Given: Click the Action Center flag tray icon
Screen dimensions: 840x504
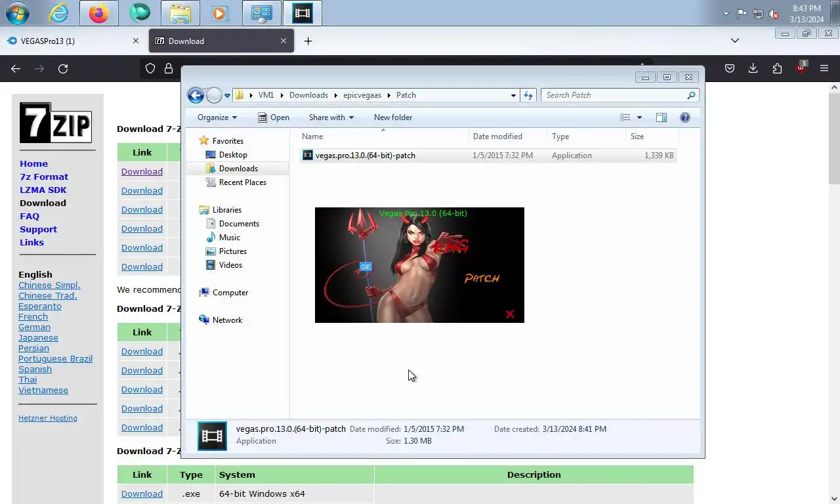Looking at the screenshot, I should [742, 13].
